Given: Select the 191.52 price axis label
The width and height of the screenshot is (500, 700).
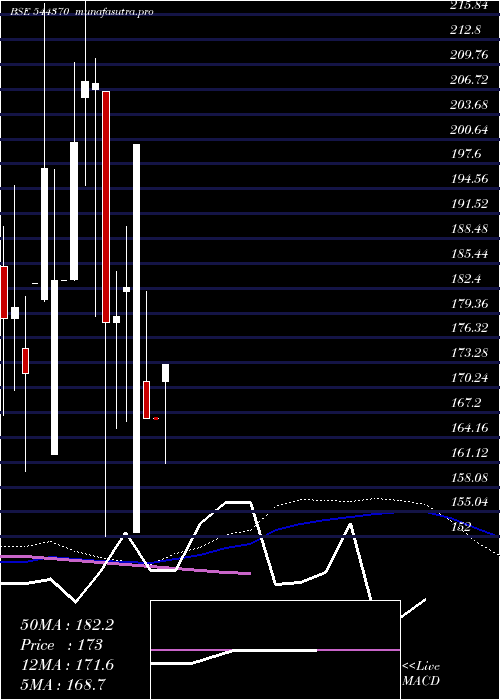Looking at the screenshot, I should coord(471,204).
